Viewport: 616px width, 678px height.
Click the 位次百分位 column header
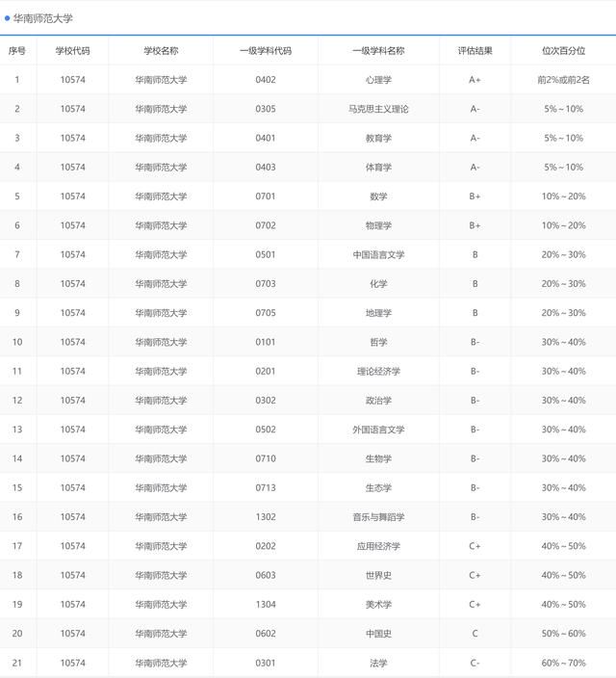(563, 51)
